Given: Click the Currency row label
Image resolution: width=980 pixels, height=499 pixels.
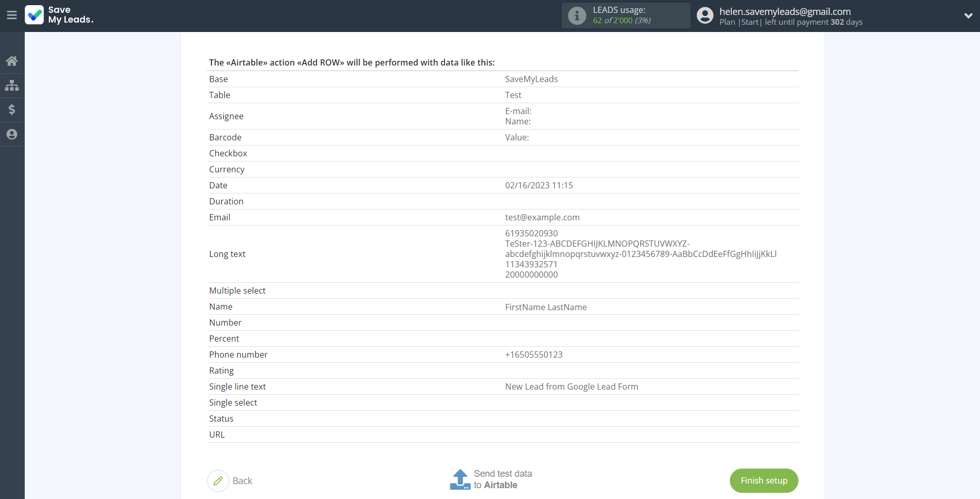Looking at the screenshot, I should [x=227, y=169].
